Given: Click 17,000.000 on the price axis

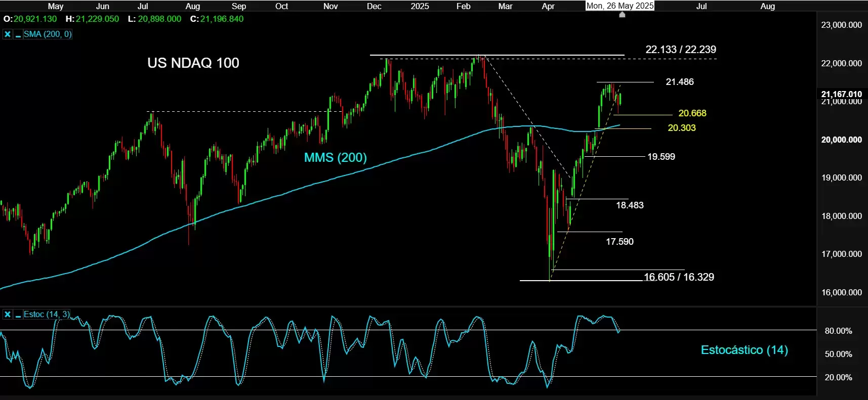Looking at the screenshot, I should (x=842, y=254).
